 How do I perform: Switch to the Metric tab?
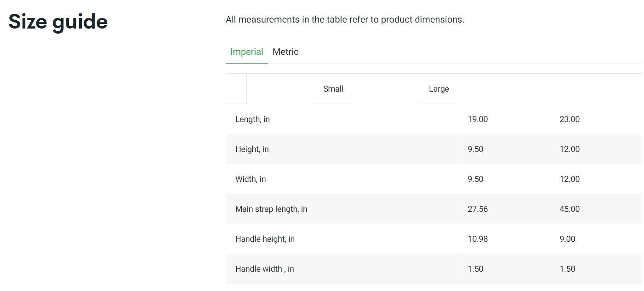point(285,52)
